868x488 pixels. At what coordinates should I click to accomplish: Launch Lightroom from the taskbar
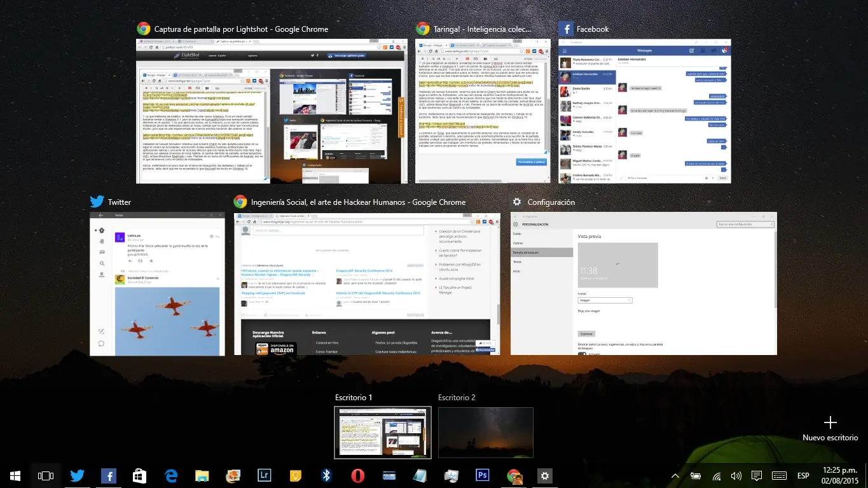[x=264, y=475]
